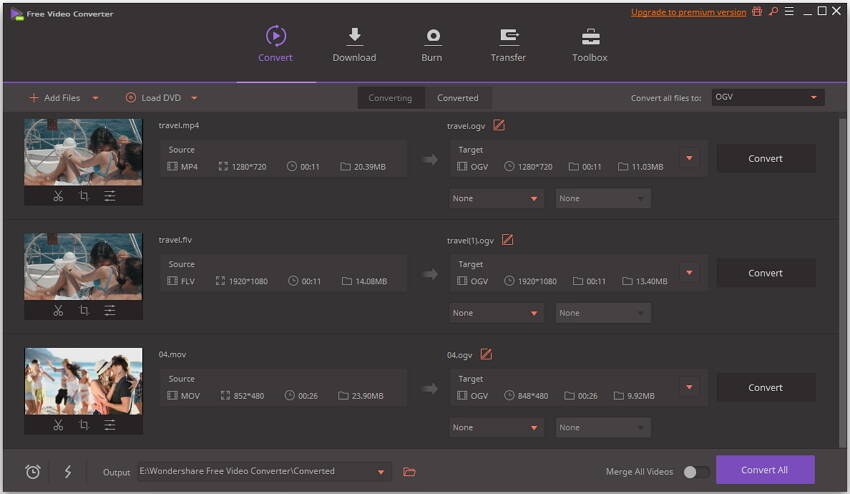Open trim scissors tool for travel.mp4
The width and height of the screenshot is (850, 494).
(x=58, y=196)
